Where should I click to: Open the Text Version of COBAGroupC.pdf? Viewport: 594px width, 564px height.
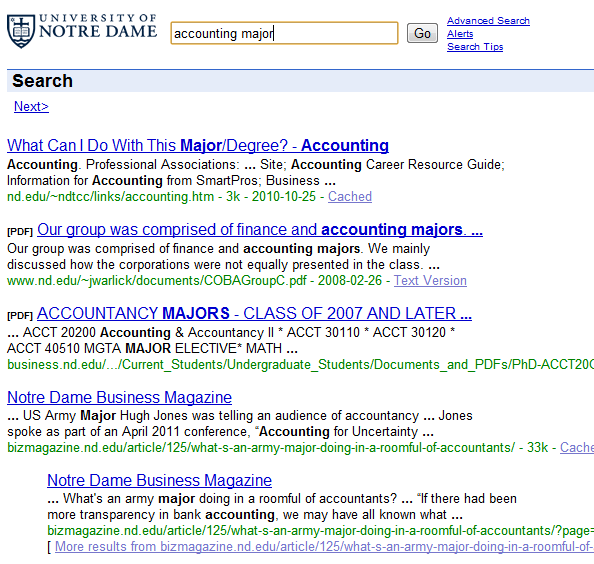click(430, 281)
